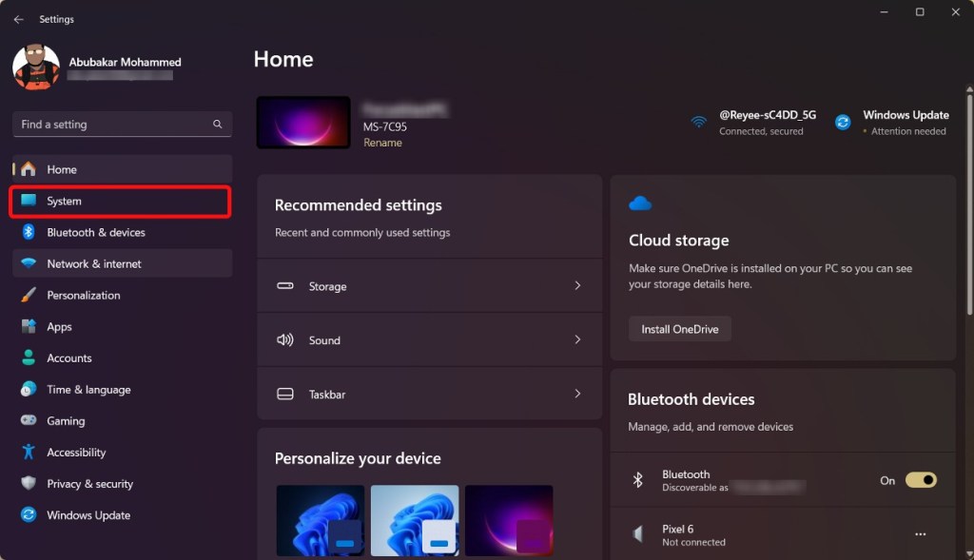
Task: Open Accessibility settings
Action: pyautogui.click(x=123, y=452)
